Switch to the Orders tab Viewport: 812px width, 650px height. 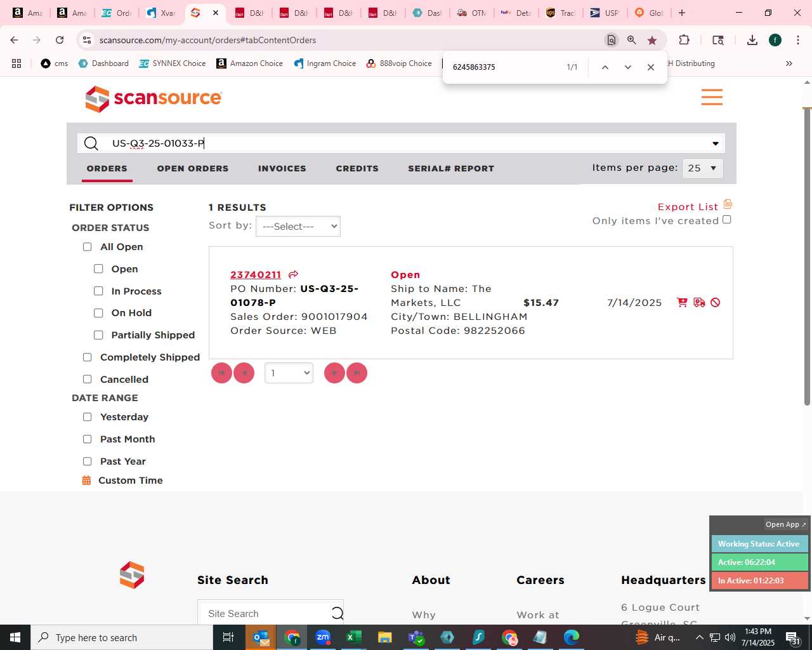click(x=107, y=168)
